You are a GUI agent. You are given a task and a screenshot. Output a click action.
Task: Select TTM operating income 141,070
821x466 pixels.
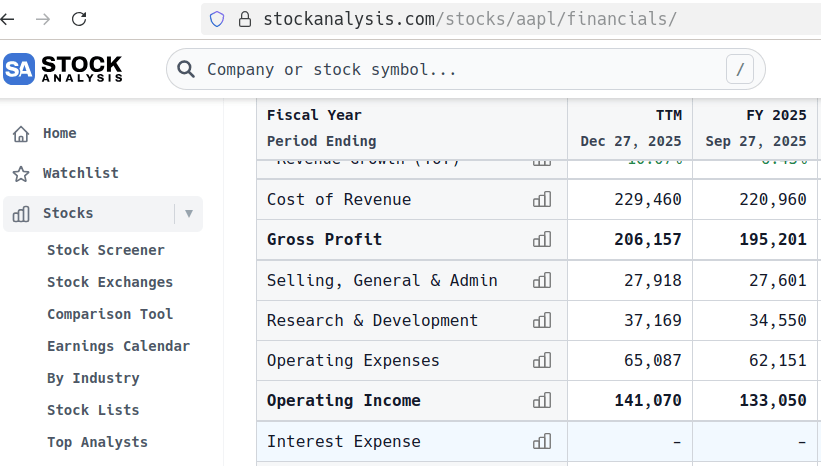648,401
